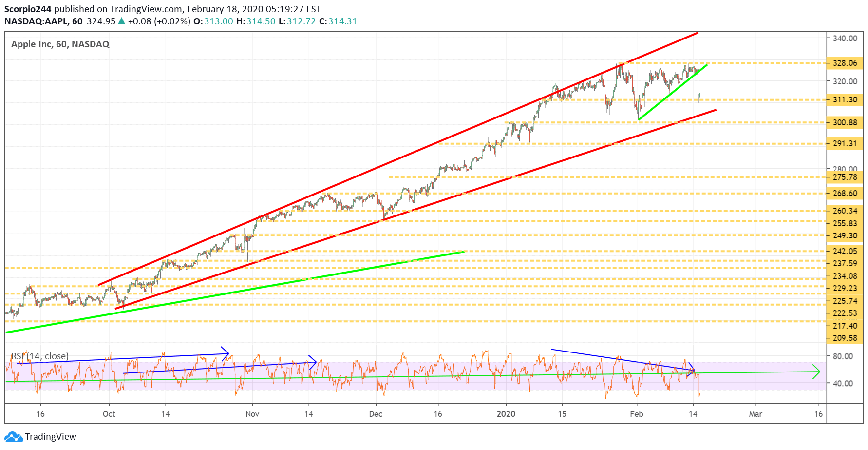The height and width of the screenshot is (450, 868).
Task: Click the last price 324.95
Action: [x=101, y=21]
